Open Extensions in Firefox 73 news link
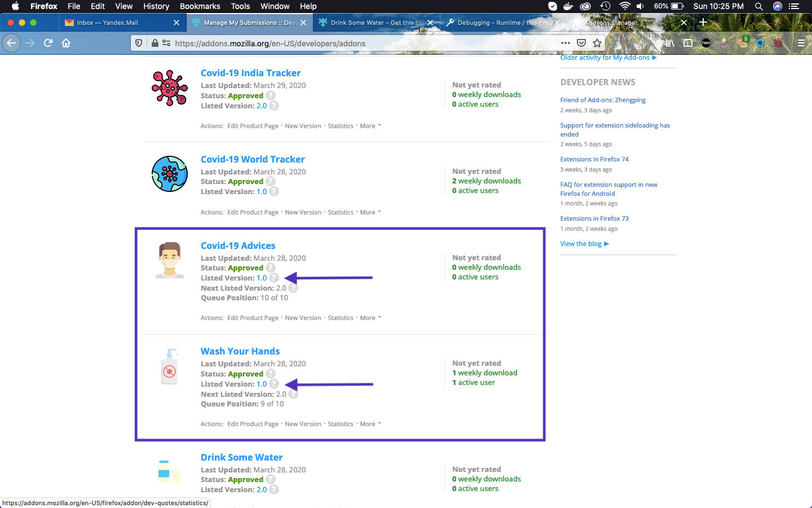Screen dimensions: 812x508 (x=594, y=218)
